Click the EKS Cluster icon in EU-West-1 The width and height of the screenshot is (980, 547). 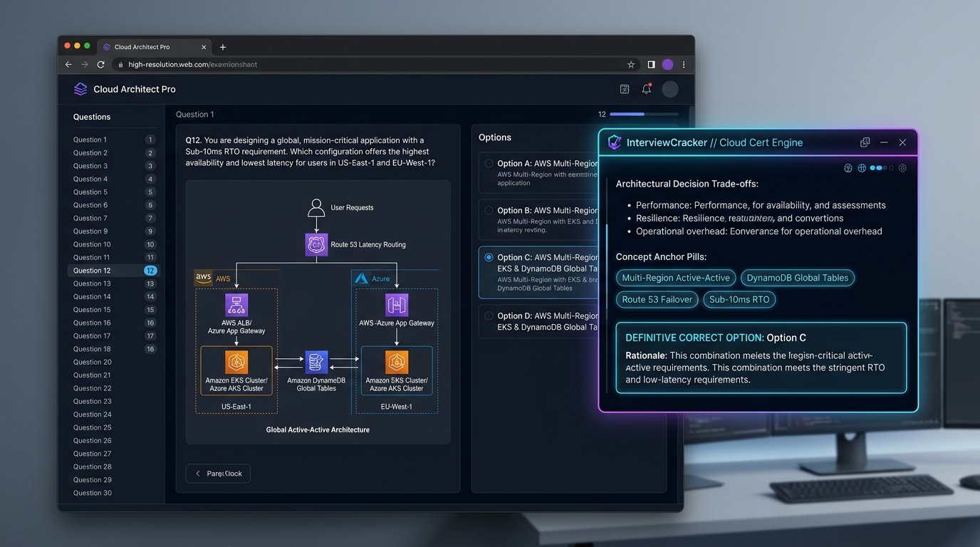pos(397,363)
